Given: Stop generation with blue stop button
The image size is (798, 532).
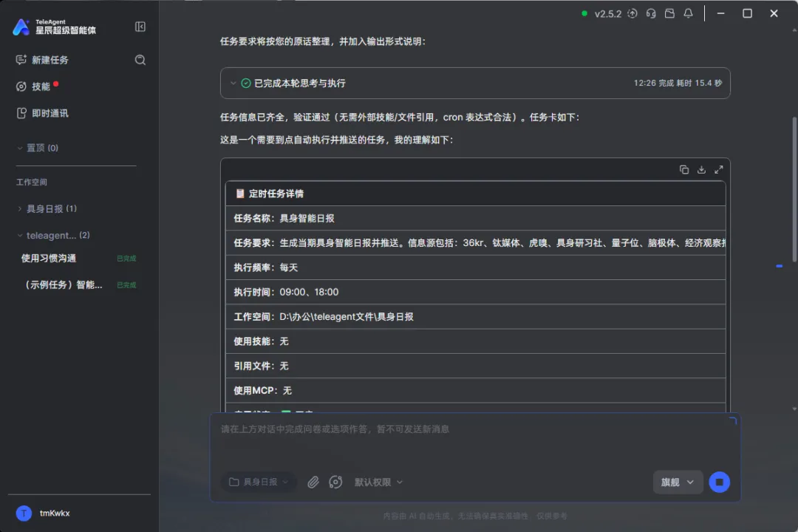Looking at the screenshot, I should pyautogui.click(x=719, y=482).
